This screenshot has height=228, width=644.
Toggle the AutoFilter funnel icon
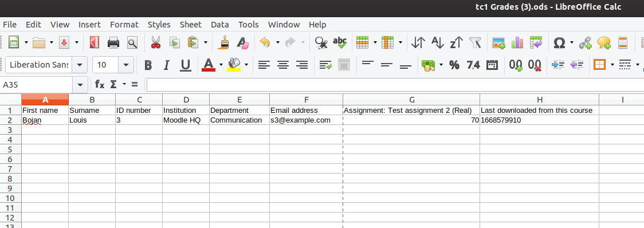[475, 42]
